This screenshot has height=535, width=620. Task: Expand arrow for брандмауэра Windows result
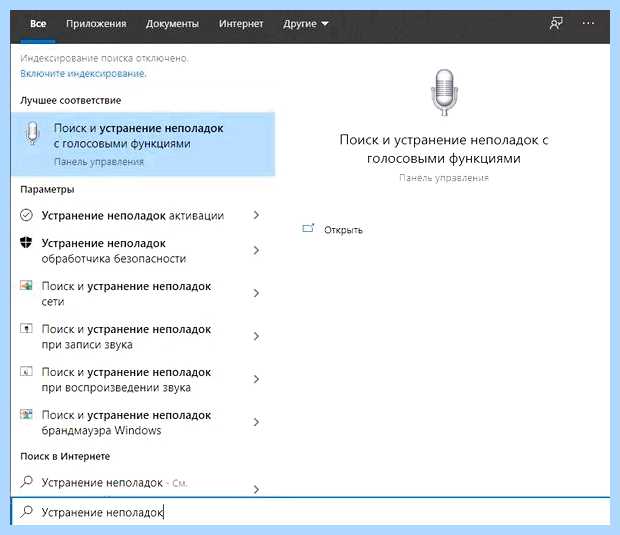coord(256,422)
